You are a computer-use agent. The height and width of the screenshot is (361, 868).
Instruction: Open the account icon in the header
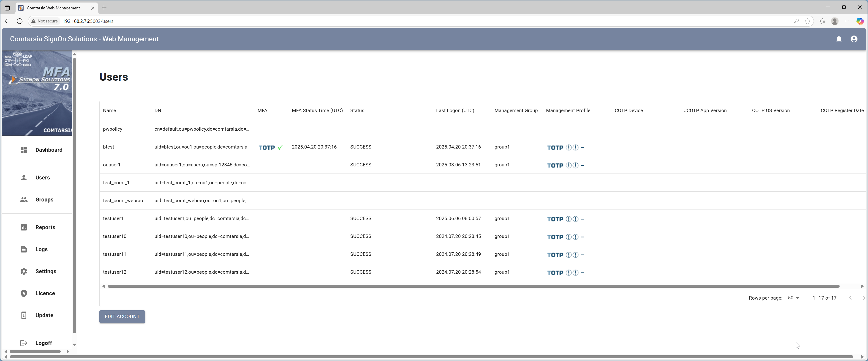(x=854, y=39)
